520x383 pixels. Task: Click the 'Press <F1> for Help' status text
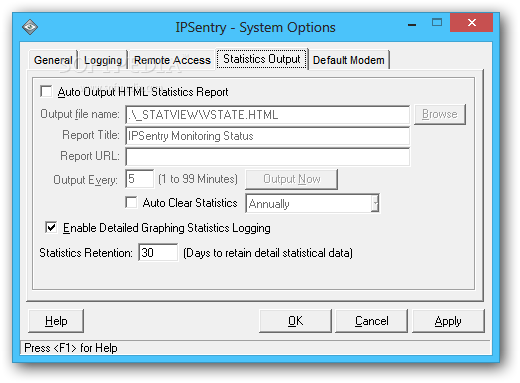71,348
